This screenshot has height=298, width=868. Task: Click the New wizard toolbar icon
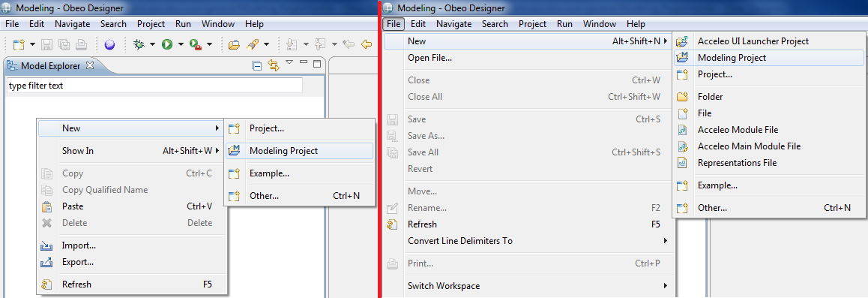[x=19, y=44]
